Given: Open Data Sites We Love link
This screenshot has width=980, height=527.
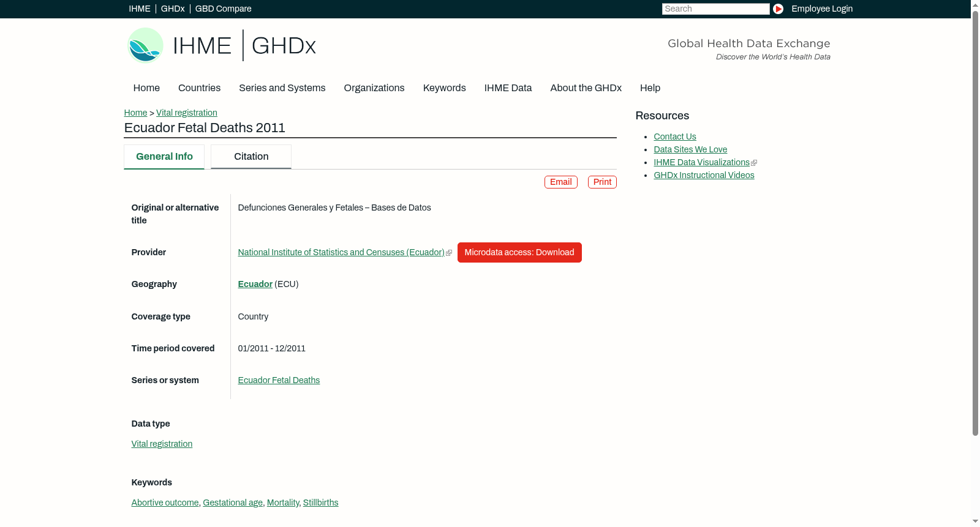Looking at the screenshot, I should click(x=690, y=149).
